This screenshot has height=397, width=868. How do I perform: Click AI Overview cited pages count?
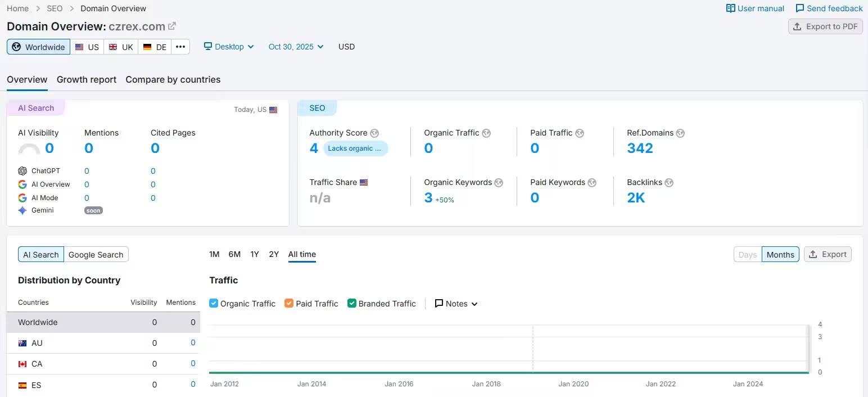pyautogui.click(x=153, y=184)
